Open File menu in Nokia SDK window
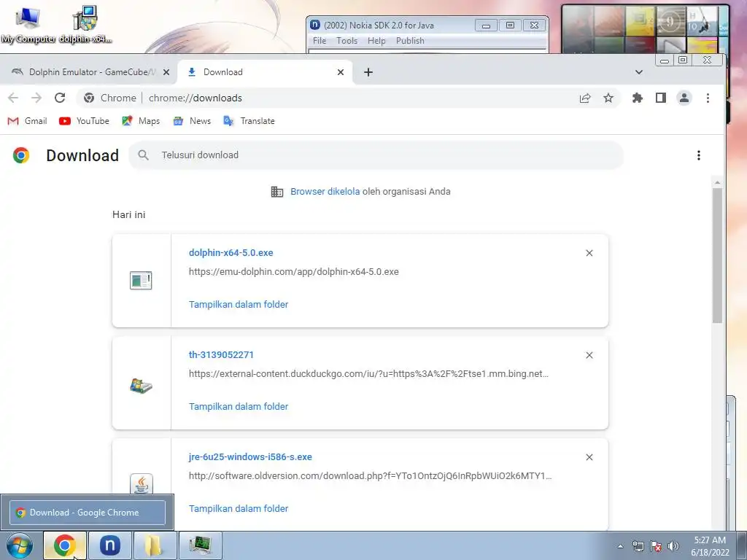The height and width of the screenshot is (560, 747). point(320,41)
